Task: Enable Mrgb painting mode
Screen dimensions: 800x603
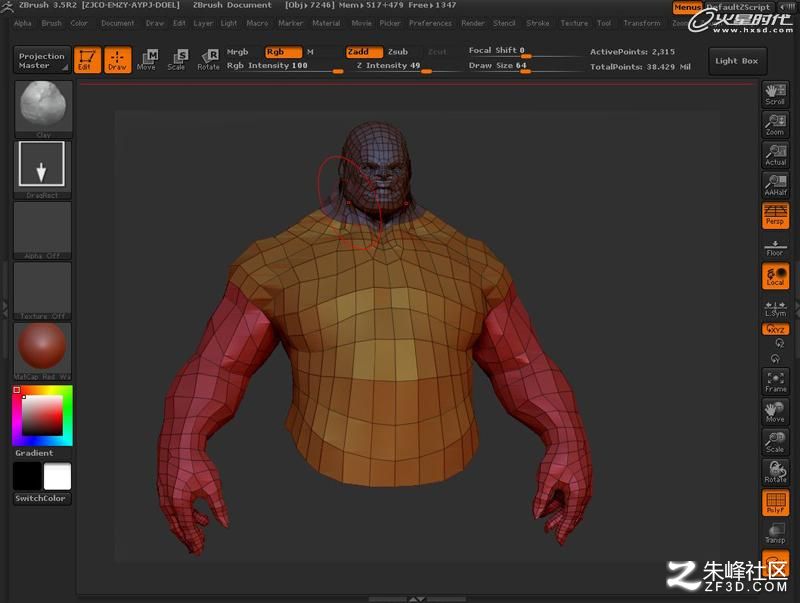Action: [237, 52]
